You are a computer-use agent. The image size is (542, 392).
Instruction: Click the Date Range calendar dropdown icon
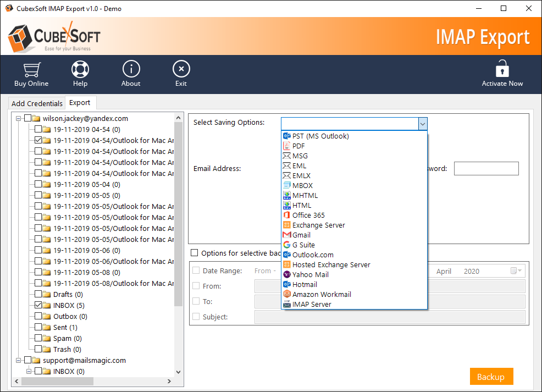[x=516, y=270]
